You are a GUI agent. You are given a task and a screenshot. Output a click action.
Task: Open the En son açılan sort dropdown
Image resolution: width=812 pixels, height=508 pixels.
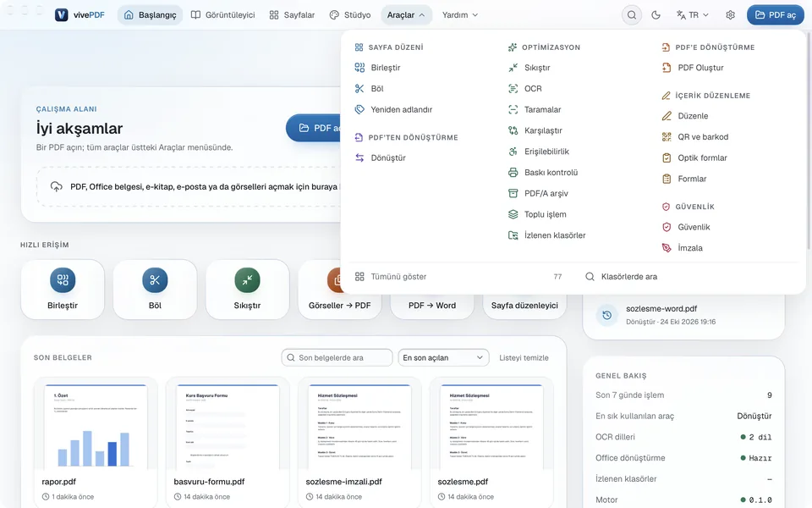click(x=443, y=357)
